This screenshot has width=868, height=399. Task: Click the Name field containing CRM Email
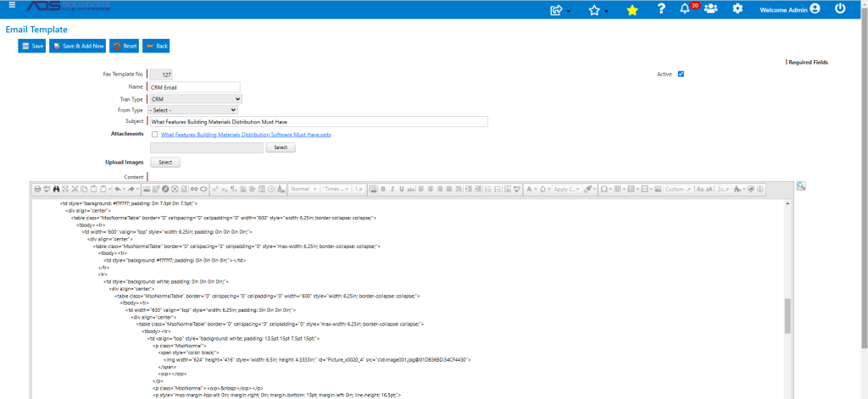click(x=194, y=87)
